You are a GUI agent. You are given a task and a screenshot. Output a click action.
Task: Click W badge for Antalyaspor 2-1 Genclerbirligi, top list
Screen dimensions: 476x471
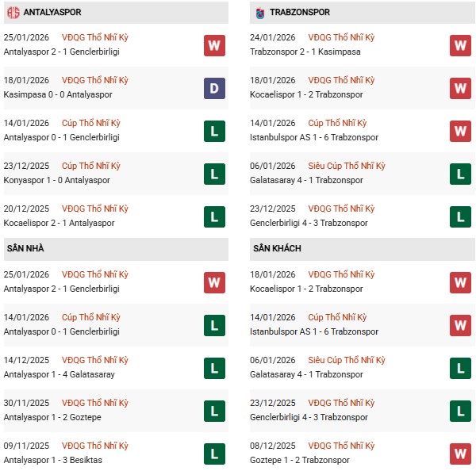(214, 45)
